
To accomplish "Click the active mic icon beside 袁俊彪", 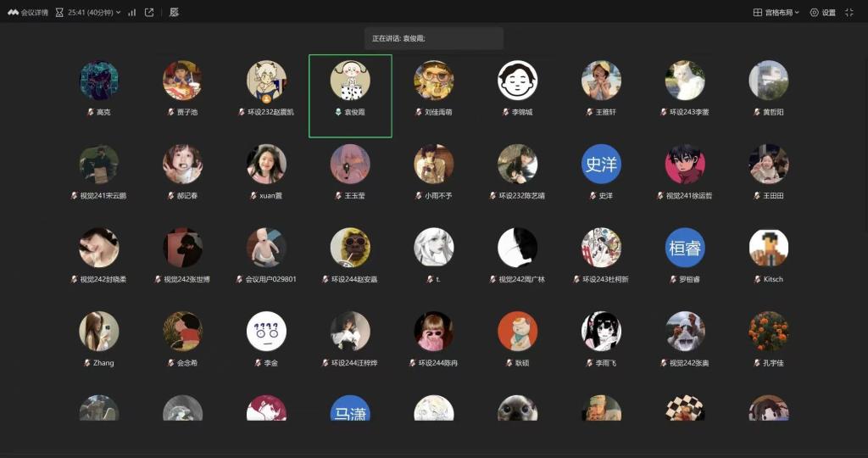I will pyautogui.click(x=337, y=112).
